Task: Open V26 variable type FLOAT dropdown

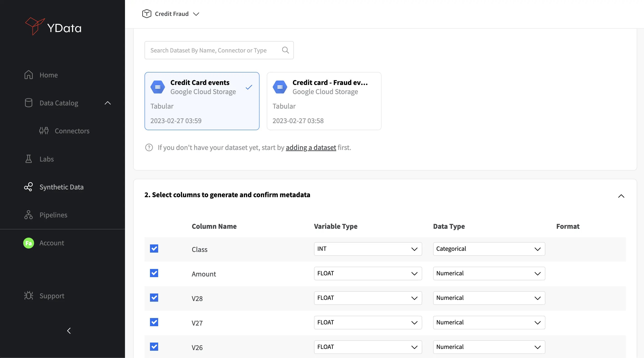Action: click(x=368, y=347)
